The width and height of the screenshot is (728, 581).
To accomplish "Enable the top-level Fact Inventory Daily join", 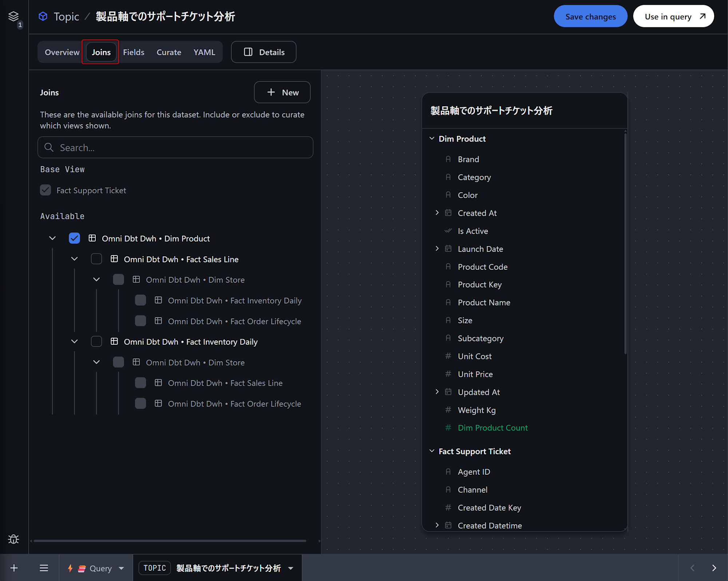I will pos(96,341).
